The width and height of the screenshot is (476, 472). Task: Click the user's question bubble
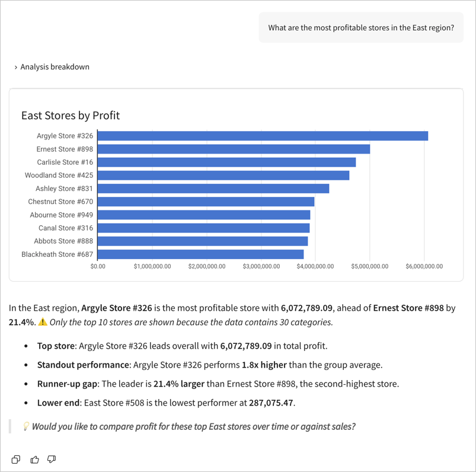click(x=362, y=27)
